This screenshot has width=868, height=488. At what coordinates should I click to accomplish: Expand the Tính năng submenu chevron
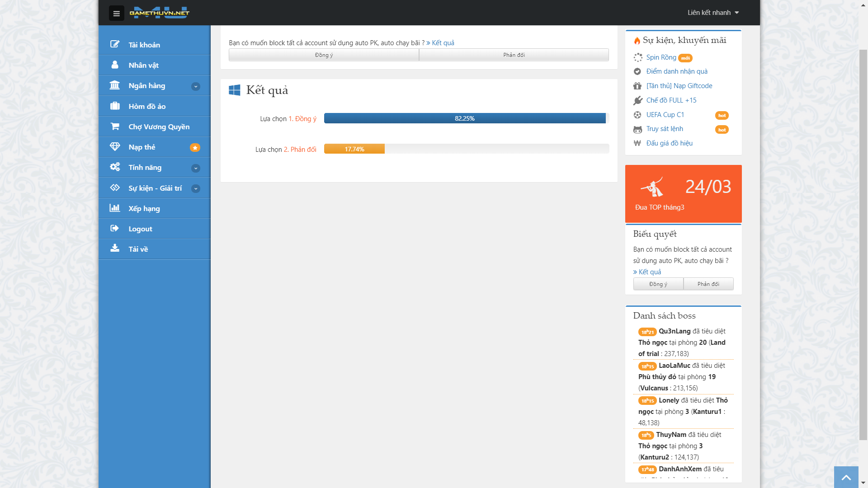(196, 168)
